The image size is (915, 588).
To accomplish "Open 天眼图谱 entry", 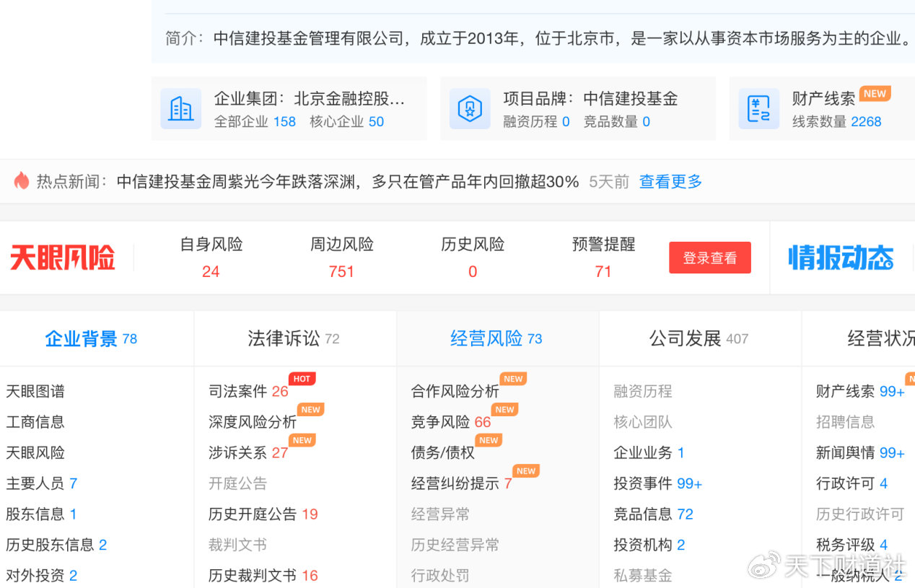I will tap(35, 391).
